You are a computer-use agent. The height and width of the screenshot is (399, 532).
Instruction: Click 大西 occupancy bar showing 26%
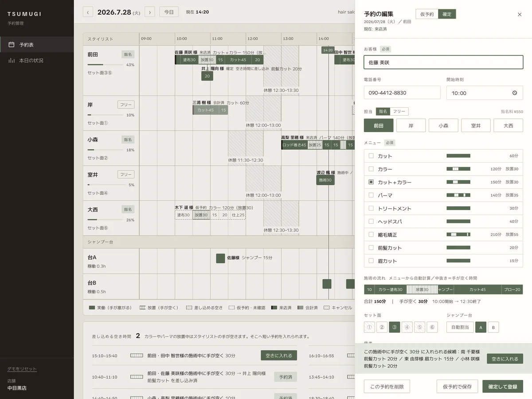[106, 220]
